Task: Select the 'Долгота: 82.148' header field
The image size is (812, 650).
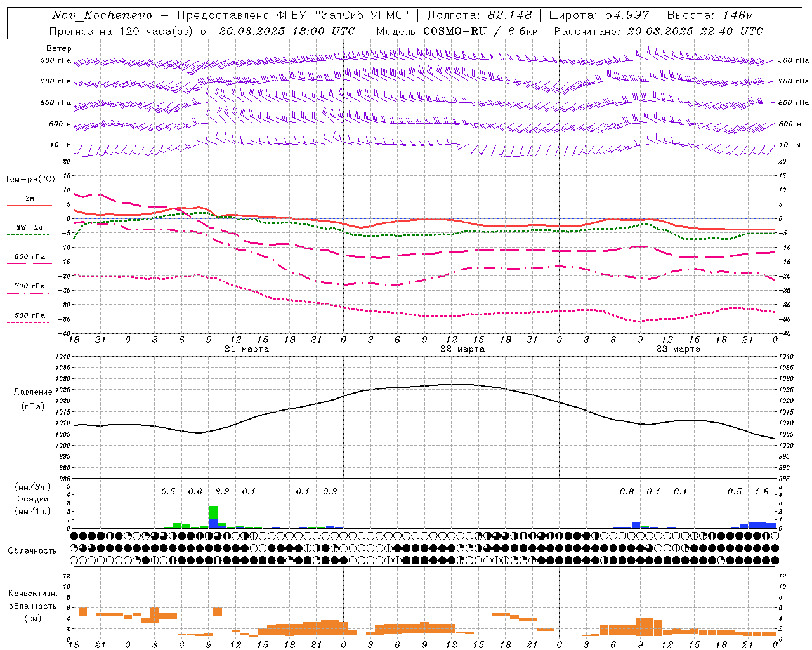Action: pos(480,15)
